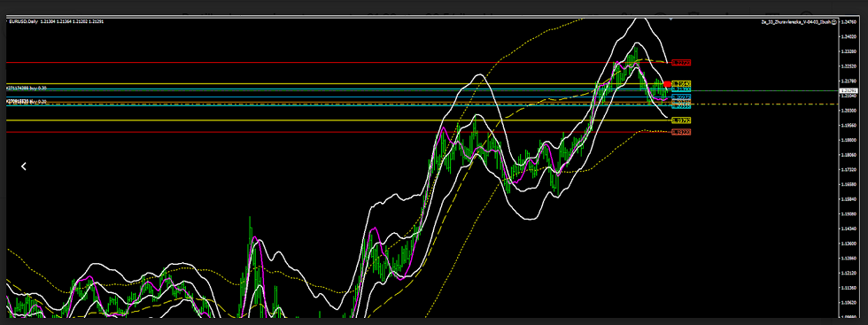The width and height of the screenshot is (868, 325).
Task: Click the top red horizontal level line
Action: click(x=337, y=63)
